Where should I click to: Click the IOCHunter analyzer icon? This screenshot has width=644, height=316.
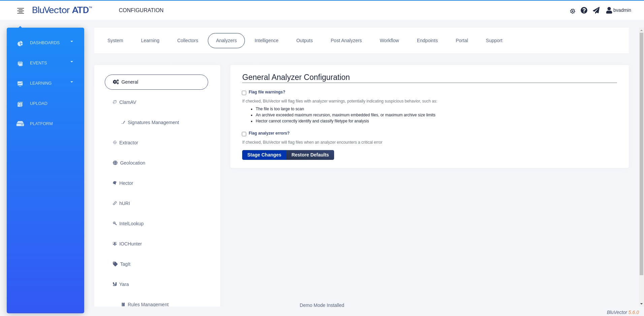click(115, 243)
